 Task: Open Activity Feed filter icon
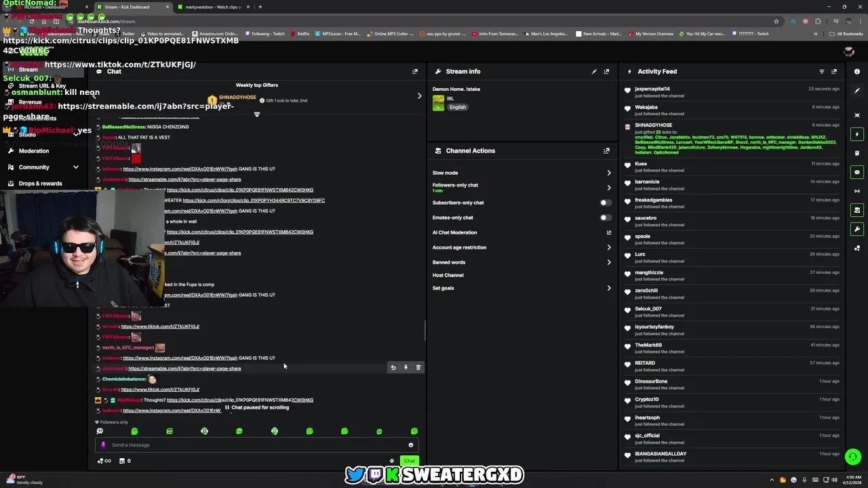tap(822, 71)
